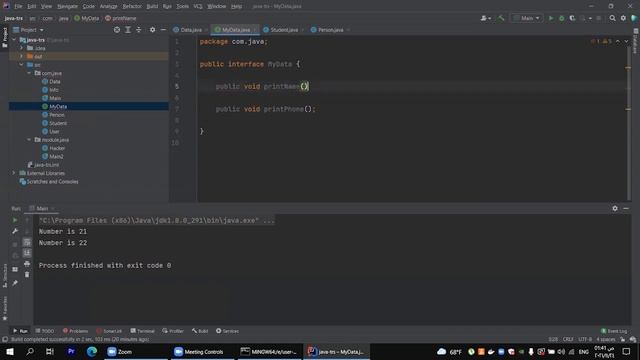
Task: Open Microsoft Edge from the taskbar
Action: [x=92, y=351]
